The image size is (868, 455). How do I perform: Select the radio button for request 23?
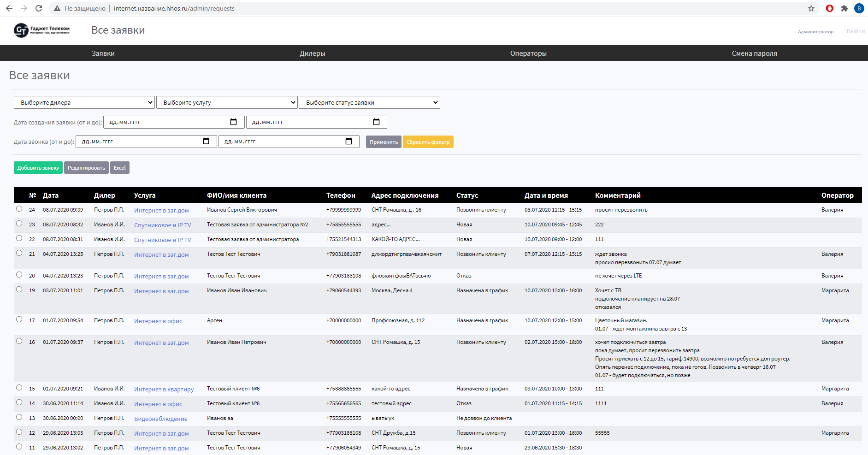pyautogui.click(x=19, y=224)
